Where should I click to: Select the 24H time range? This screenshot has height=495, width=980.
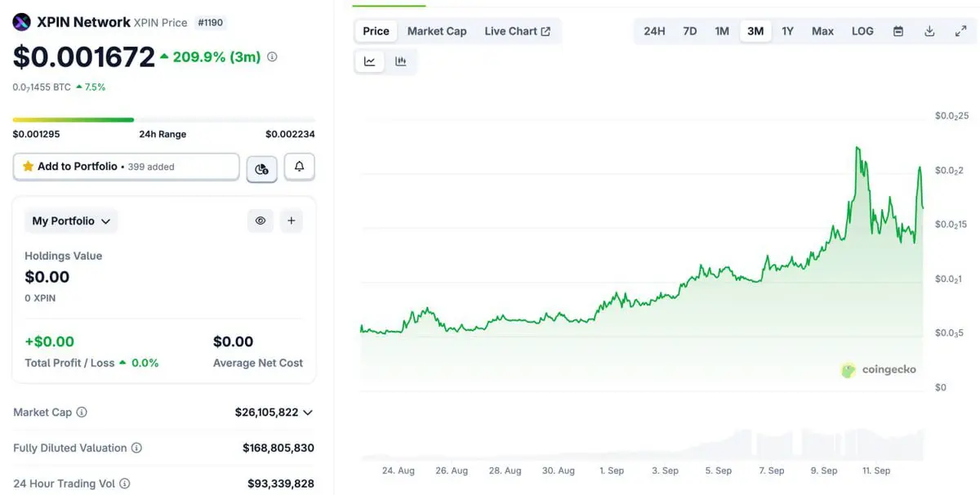(x=654, y=31)
